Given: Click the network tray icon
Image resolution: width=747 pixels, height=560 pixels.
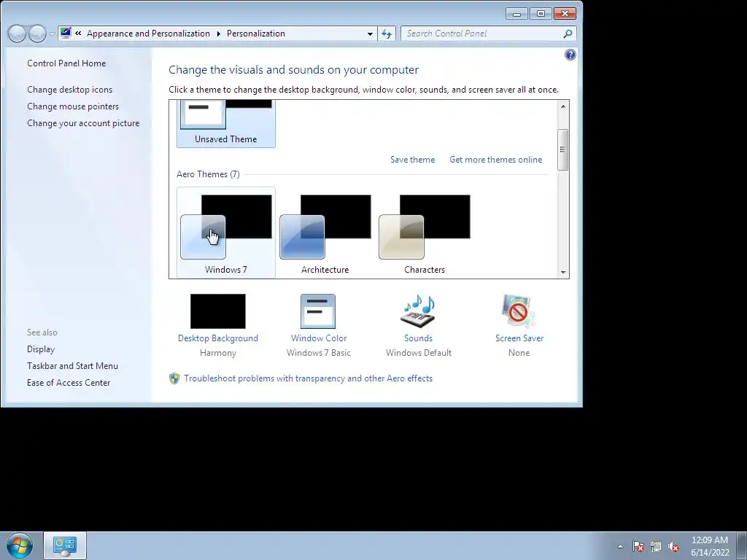Looking at the screenshot, I should click(656, 546).
